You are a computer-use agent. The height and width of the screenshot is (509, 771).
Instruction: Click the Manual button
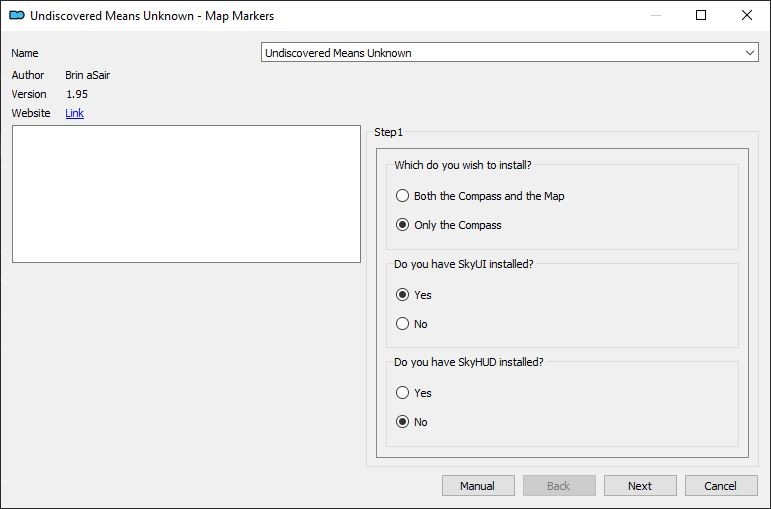click(478, 486)
